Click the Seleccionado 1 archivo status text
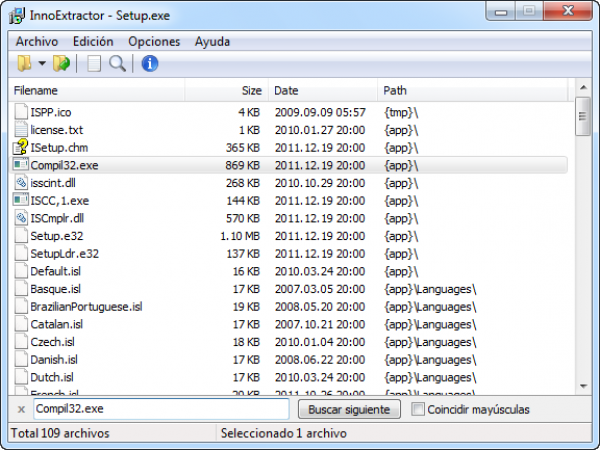Screen dimensions: 600x450 tap(284, 433)
